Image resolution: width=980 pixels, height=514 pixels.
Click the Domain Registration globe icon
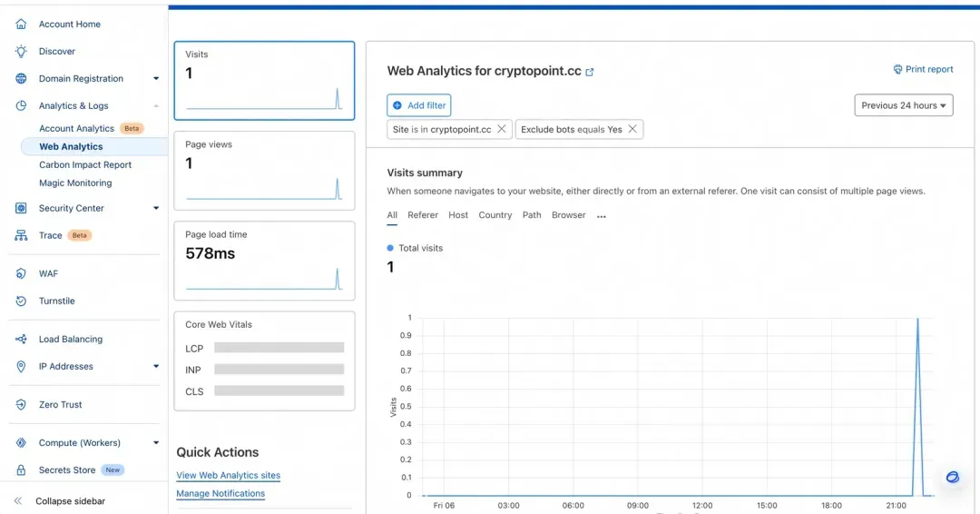coord(21,78)
